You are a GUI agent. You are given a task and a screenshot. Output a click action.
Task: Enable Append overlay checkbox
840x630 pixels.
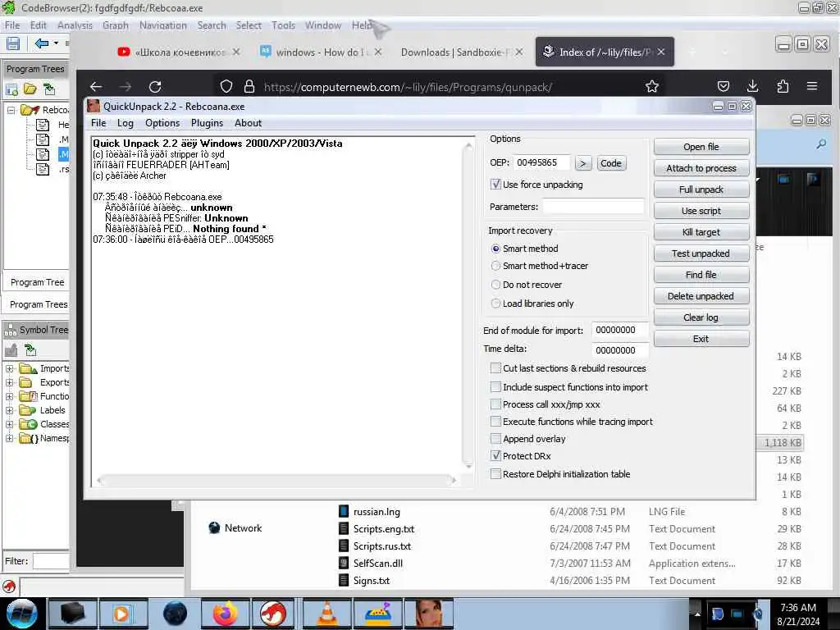(x=495, y=438)
